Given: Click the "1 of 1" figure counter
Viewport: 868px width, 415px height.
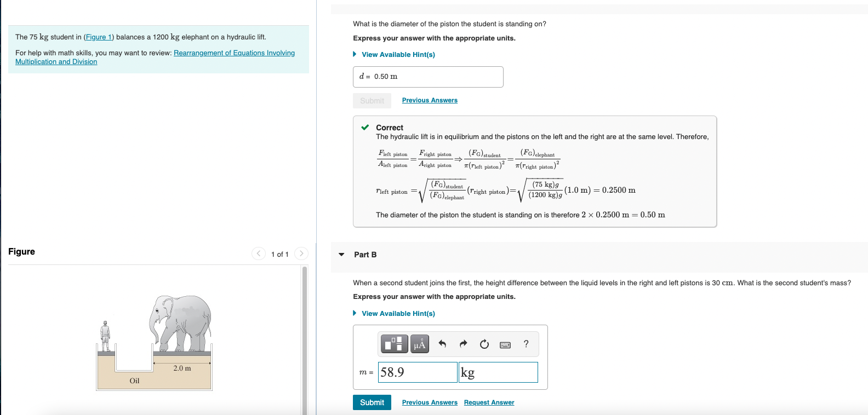Looking at the screenshot, I should pos(280,255).
